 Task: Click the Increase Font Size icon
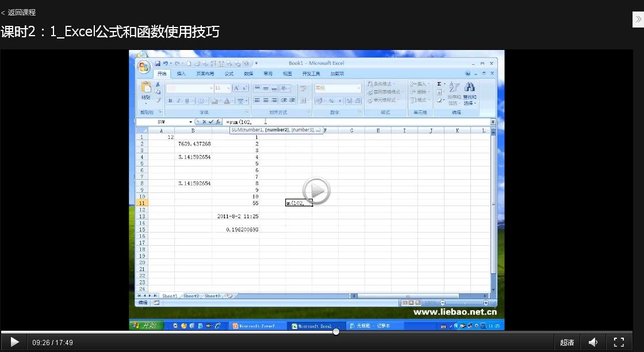[x=236, y=88]
